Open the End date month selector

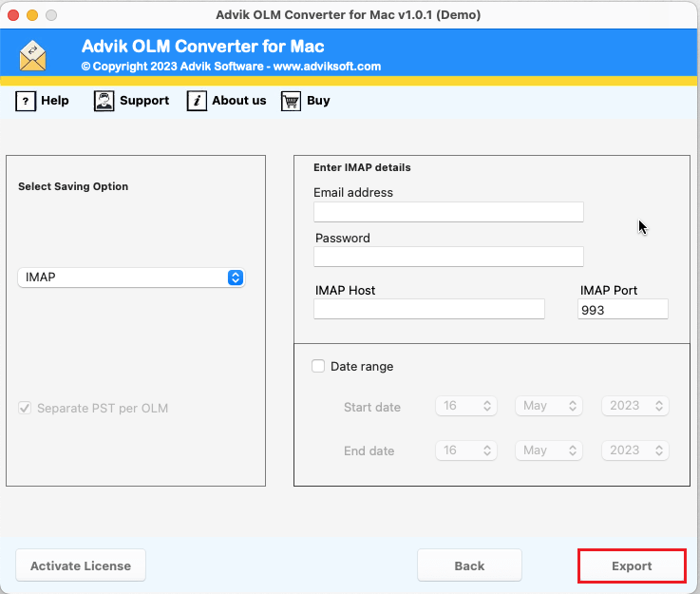point(549,450)
